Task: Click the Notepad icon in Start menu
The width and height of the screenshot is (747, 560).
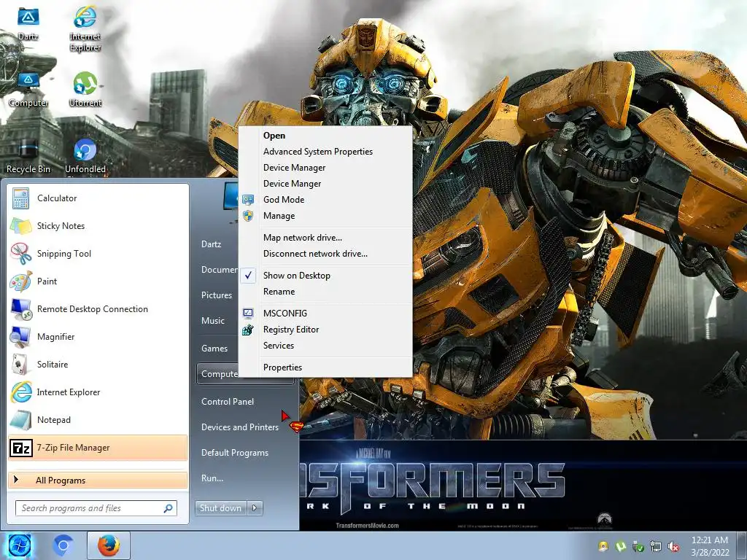Action: point(20,420)
